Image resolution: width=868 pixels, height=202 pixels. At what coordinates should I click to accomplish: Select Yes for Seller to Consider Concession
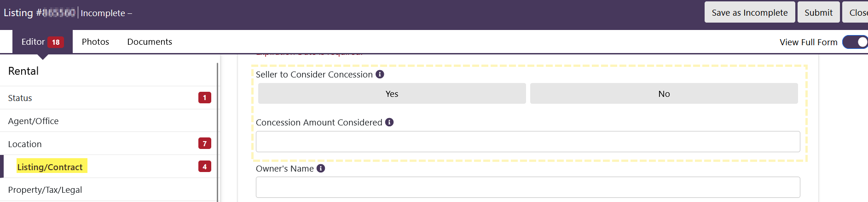(x=392, y=94)
